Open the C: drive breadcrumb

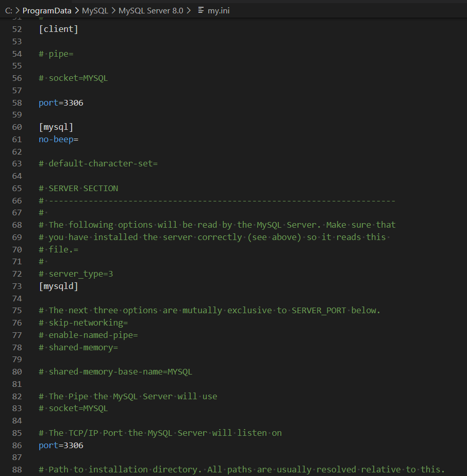8,10
